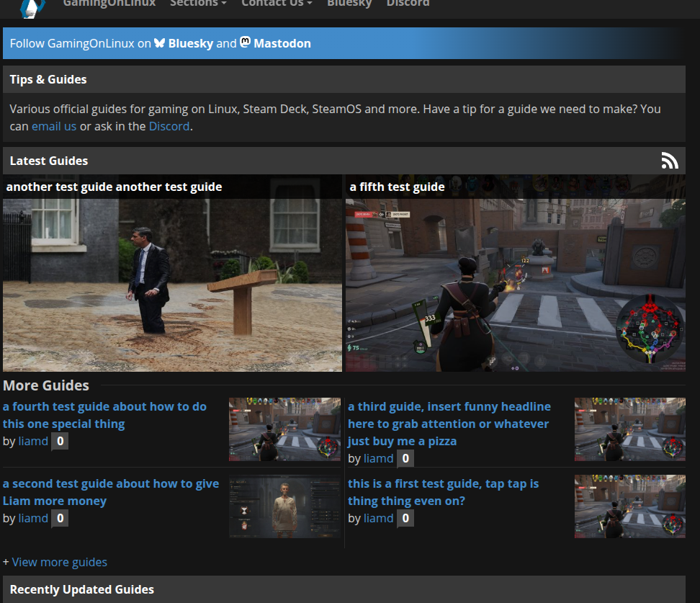Click thumbnail beside fourth test guide

tap(284, 429)
